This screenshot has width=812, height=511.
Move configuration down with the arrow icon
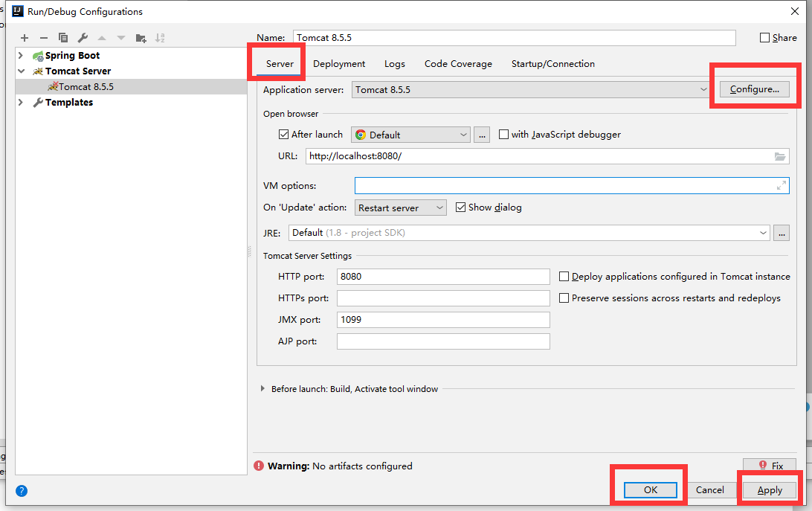coord(121,38)
